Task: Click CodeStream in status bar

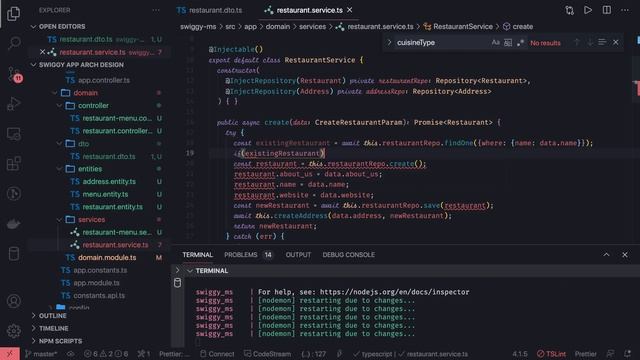Action: [267, 354]
